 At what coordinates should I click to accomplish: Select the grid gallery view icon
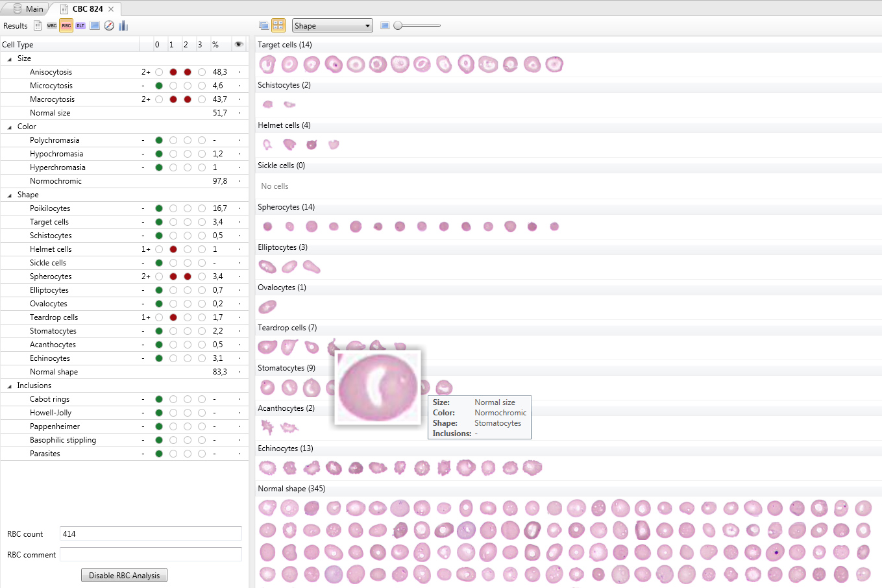(x=278, y=26)
